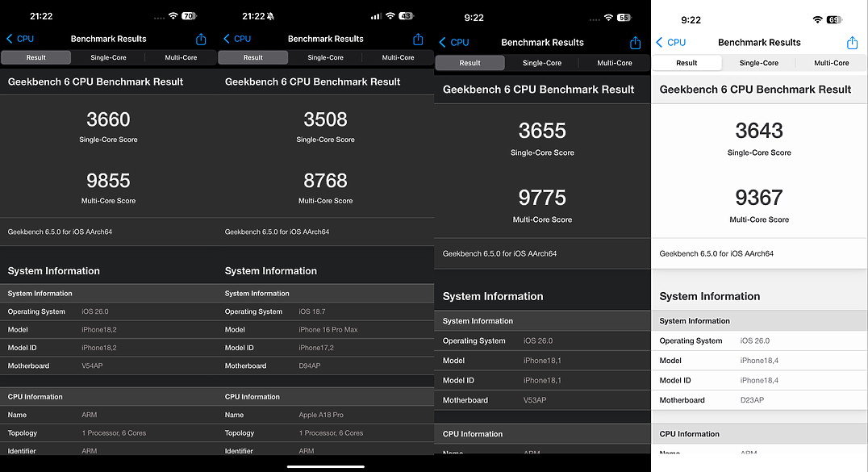Tap the silent bell icon beside 21:22
The height and width of the screenshot is (472, 868).
pyautogui.click(x=271, y=17)
